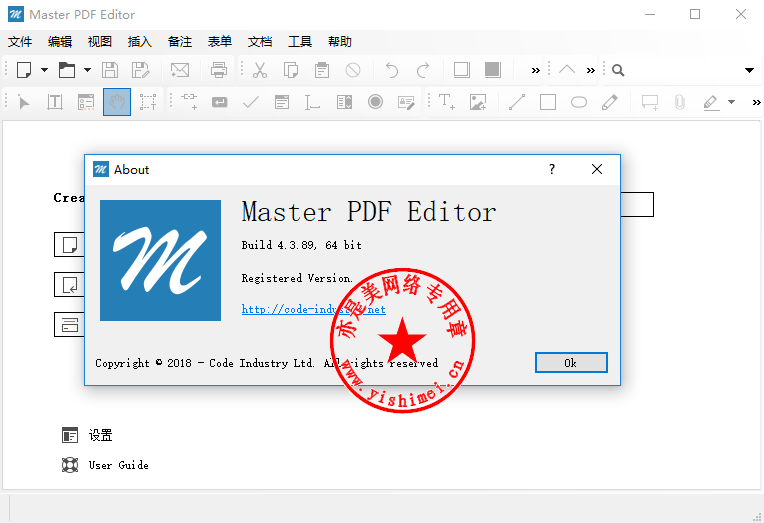
Task: Click the Paste clipboard icon
Action: pyautogui.click(x=322, y=70)
